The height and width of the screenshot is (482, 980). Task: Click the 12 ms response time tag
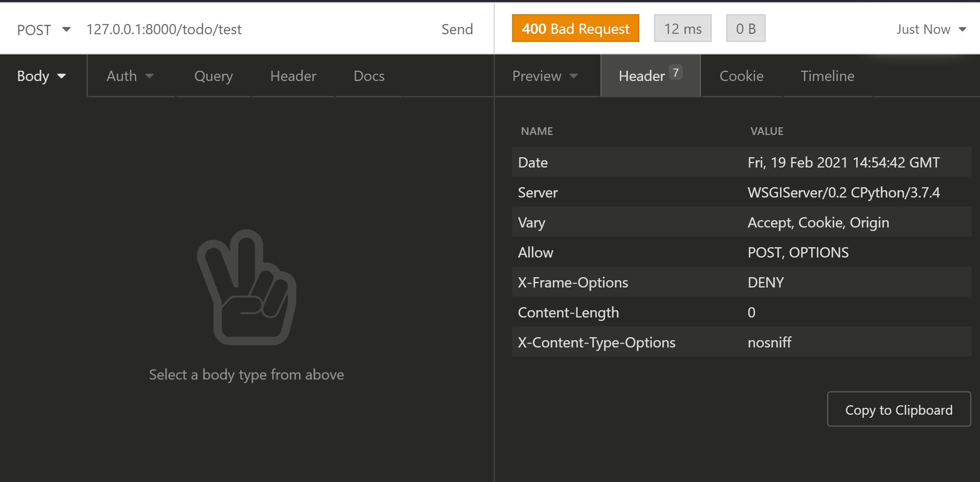coord(682,29)
